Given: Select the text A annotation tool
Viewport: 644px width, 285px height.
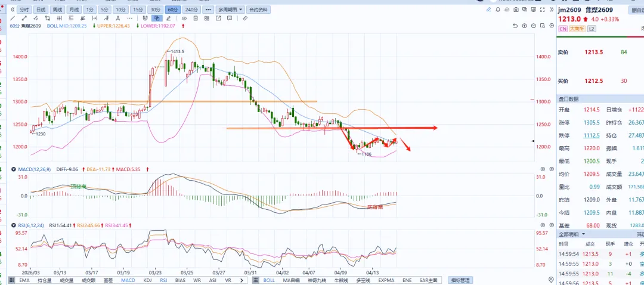Looking at the screenshot, I should pos(118,18).
